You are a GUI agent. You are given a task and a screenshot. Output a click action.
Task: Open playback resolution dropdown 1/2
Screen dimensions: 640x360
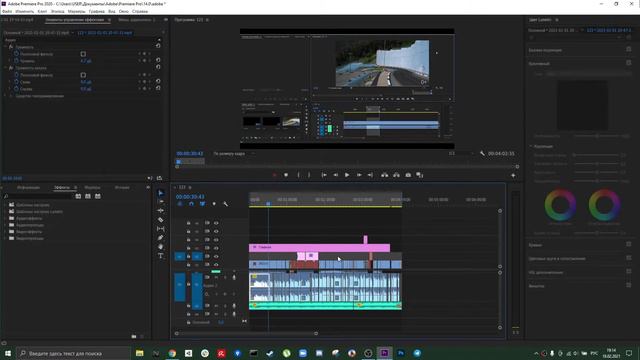[461, 153]
